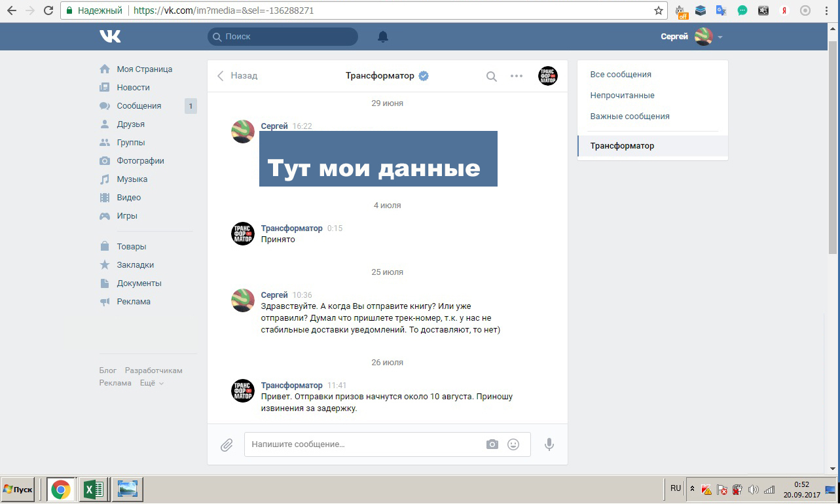Click the Трансформатор community avatar in header

click(547, 76)
